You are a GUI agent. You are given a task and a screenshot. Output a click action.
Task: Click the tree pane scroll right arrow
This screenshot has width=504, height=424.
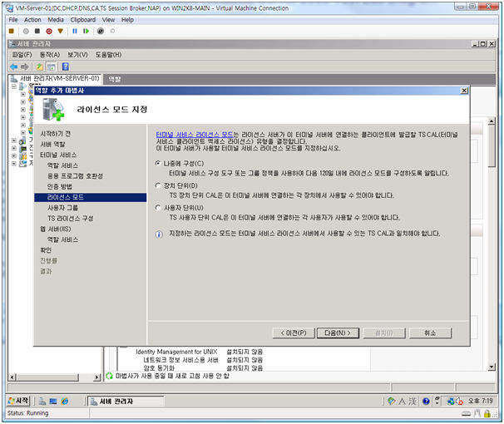96,377
